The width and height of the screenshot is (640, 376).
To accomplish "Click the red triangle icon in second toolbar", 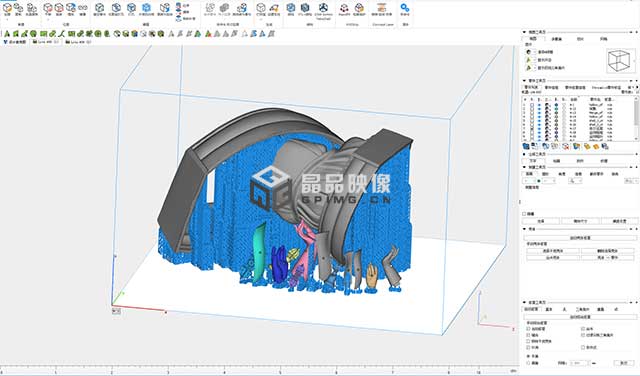I will pyautogui.click(x=209, y=34).
